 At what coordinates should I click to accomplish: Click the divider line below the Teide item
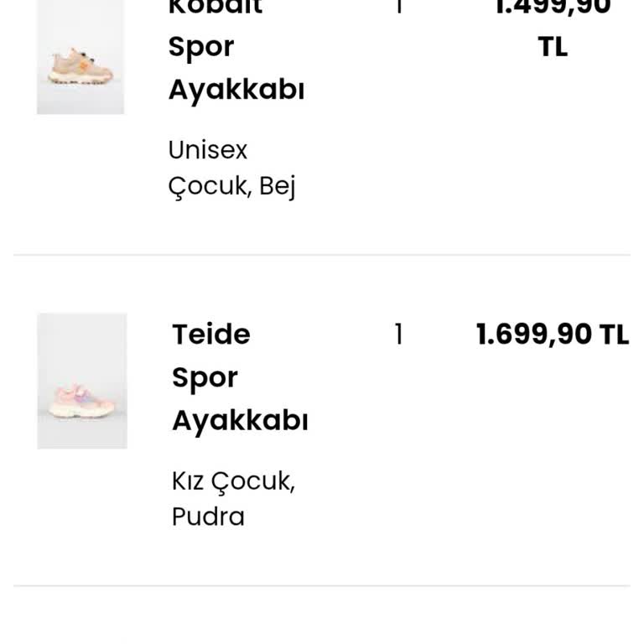[x=322, y=585]
